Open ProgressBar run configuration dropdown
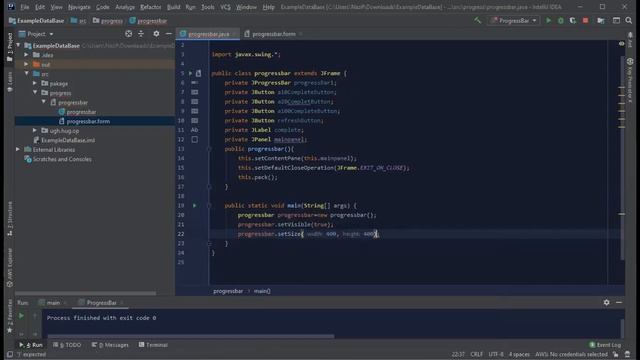640x360 pixels. point(514,20)
